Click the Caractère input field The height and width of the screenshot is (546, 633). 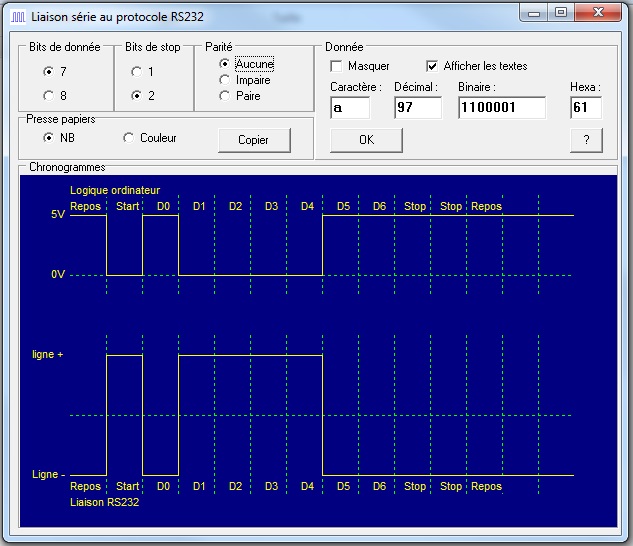pos(349,108)
